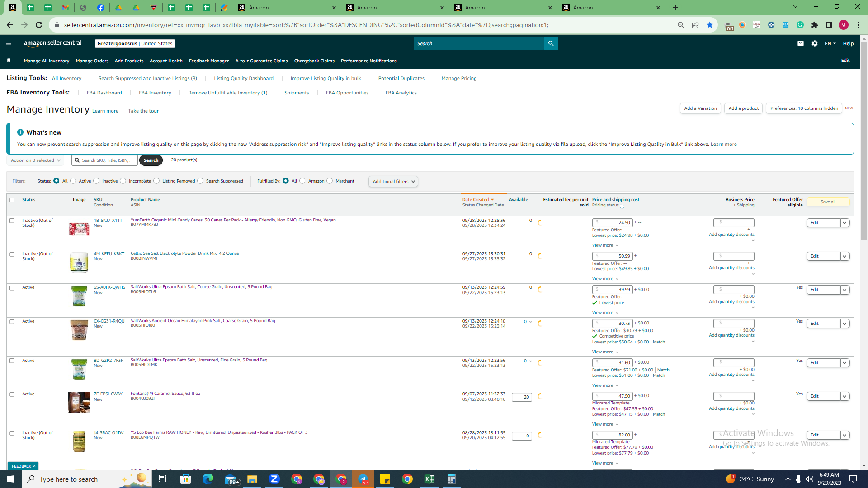Open File Explorer from the taskbar
This screenshot has height=488, width=868.
click(x=252, y=479)
